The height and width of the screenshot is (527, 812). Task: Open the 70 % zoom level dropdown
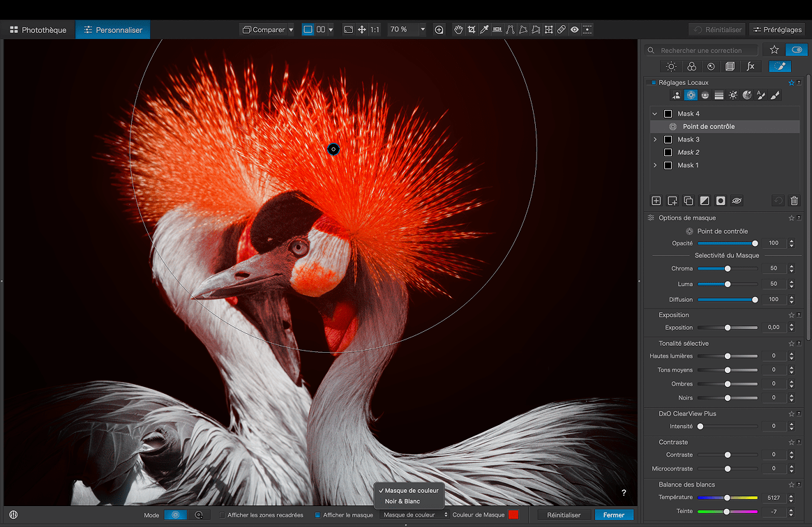[422, 30]
